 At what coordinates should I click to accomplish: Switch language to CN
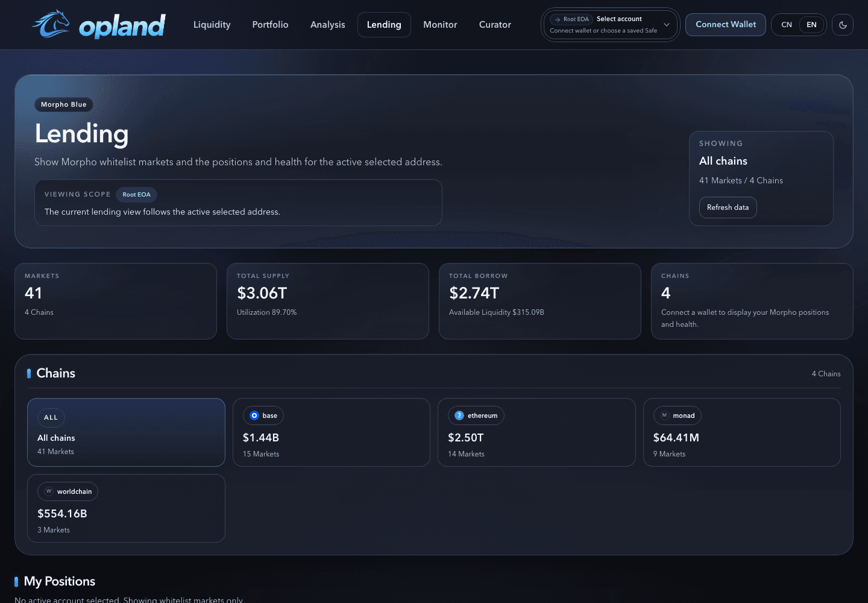pos(787,25)
